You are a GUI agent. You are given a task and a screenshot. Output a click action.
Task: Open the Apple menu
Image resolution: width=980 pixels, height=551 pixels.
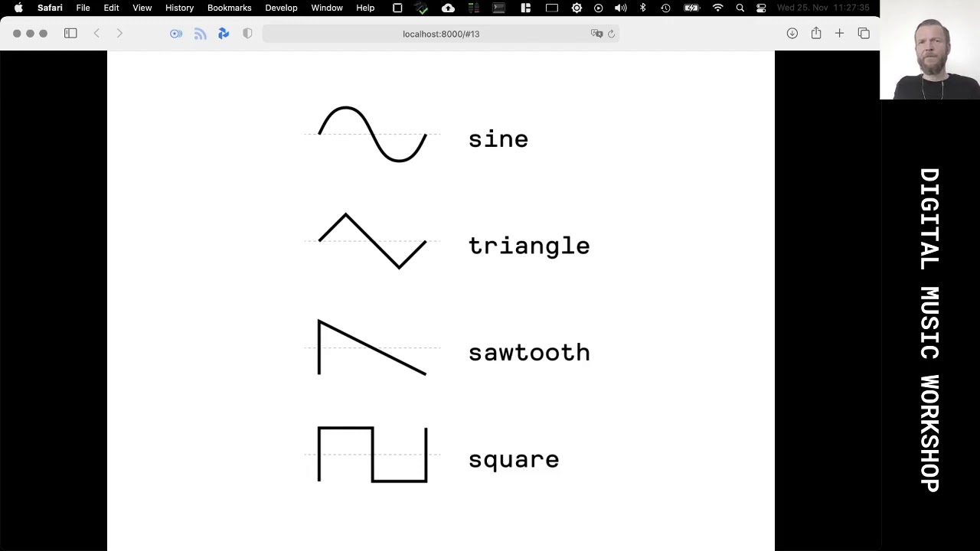(x=18, y=8)
